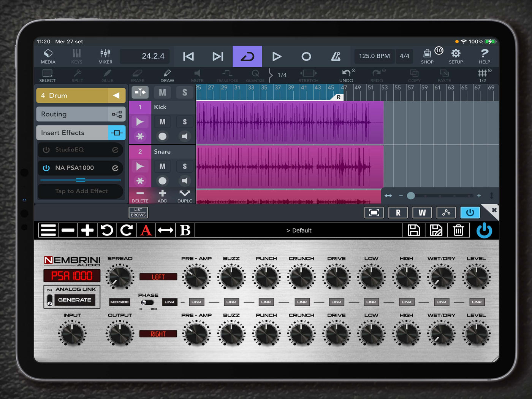Toggle LINK under the WET/DRY knob
This screenshot has width=532, height=399.
[x=442, y=302]
